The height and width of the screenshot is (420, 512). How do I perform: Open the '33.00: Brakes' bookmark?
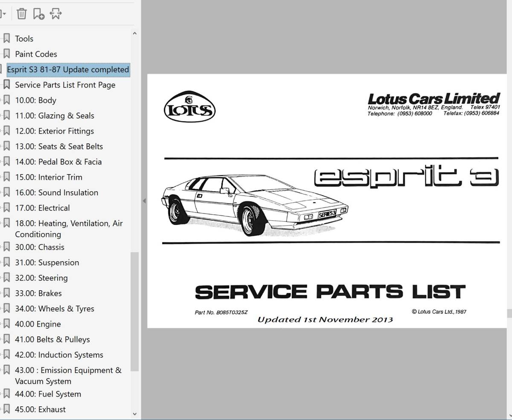(38, 293)
